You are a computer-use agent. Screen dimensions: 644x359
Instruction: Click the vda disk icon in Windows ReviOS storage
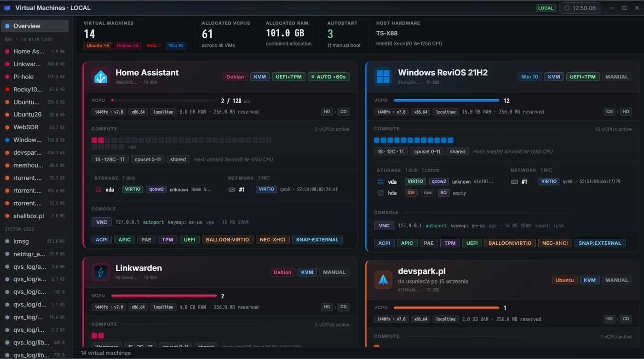tap(380, 182)
